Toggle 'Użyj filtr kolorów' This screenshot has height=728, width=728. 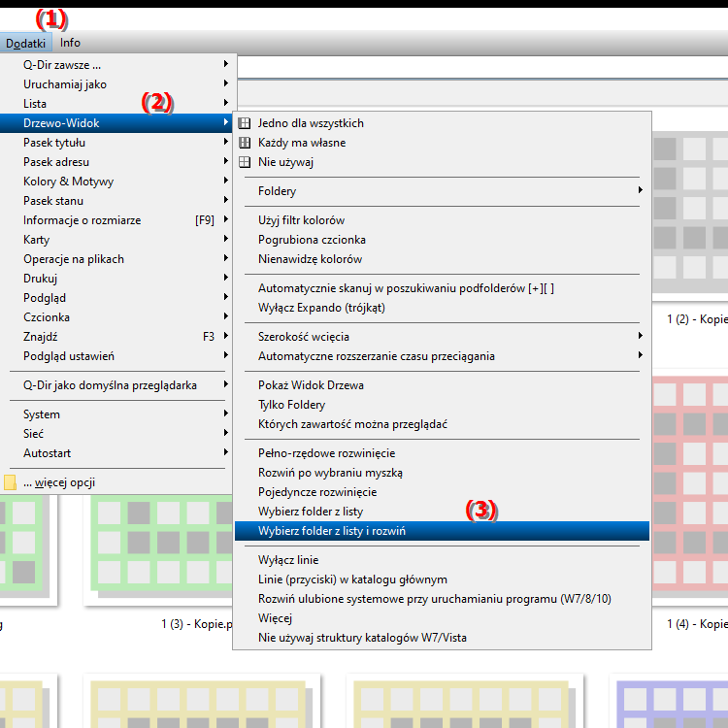(x=442, y=220)
